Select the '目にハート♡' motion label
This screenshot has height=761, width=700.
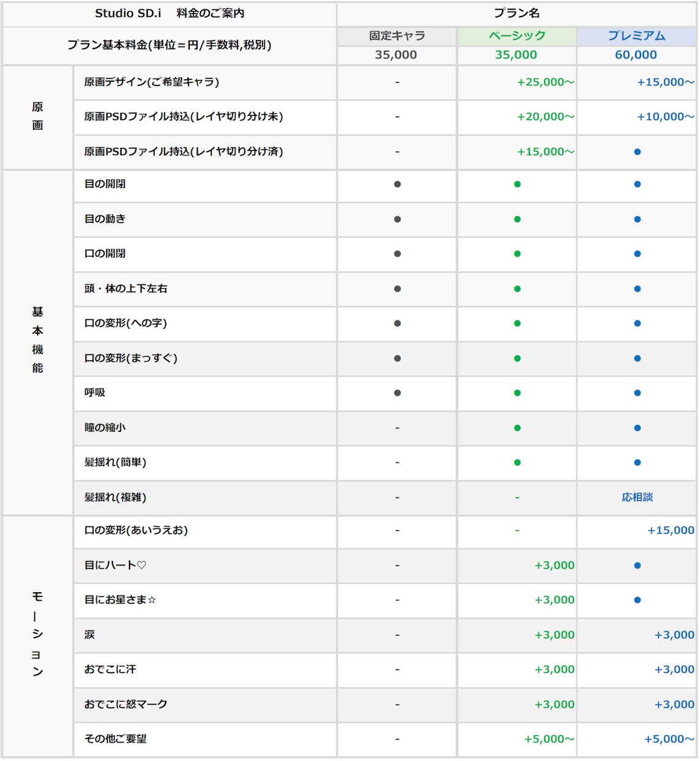[x=115, y=565]
